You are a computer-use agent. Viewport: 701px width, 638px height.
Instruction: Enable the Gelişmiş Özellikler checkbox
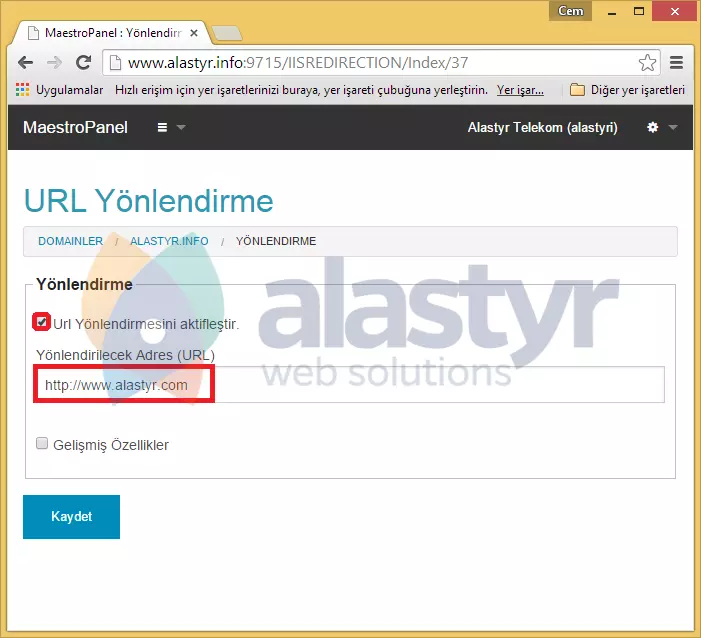tap(42, 444)
